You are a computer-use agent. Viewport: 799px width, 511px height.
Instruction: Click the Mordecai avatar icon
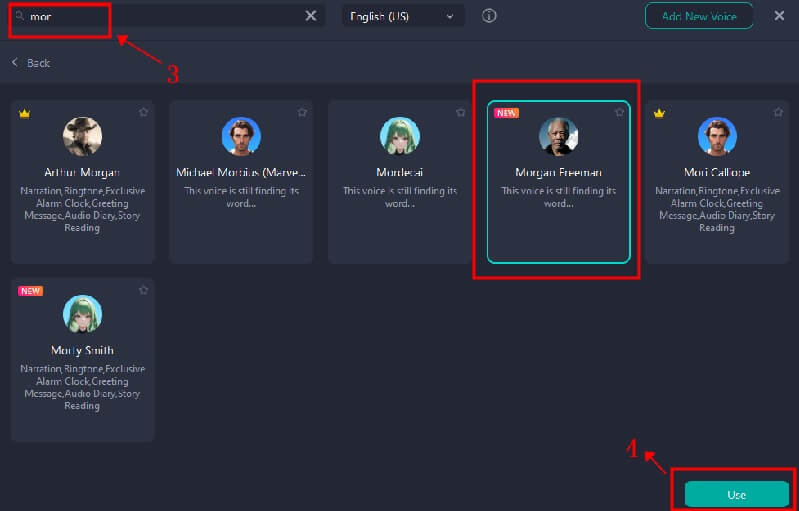(x=399, y=136)
